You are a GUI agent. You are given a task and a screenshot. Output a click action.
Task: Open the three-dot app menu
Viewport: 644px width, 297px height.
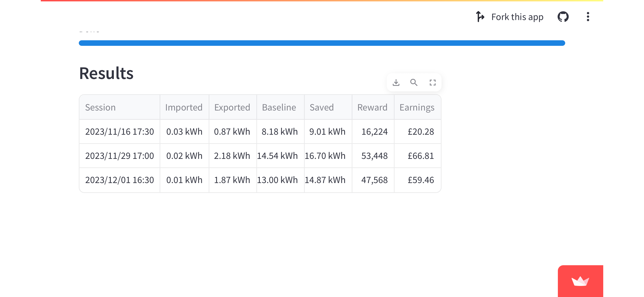click(x=588, y=17)
